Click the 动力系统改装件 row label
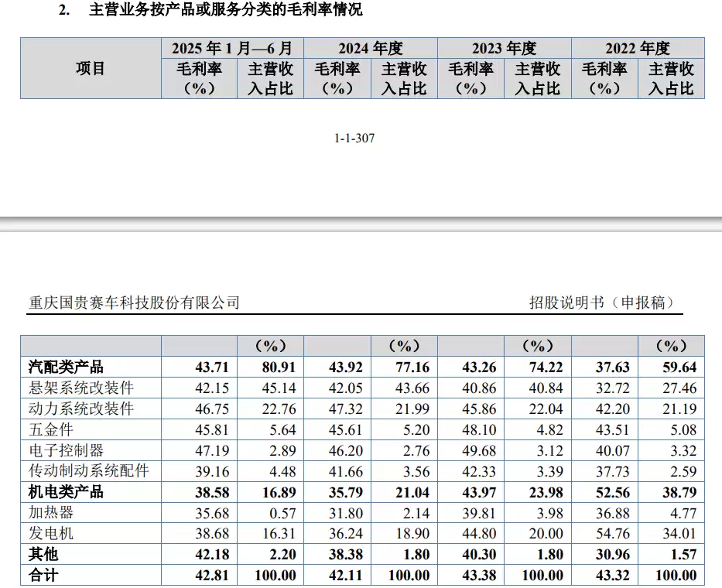 (80, 409)
